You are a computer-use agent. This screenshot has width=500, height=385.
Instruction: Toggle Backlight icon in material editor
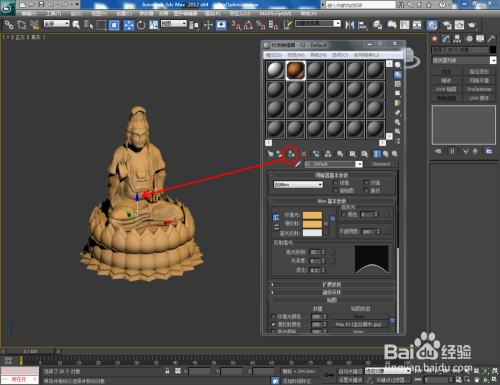pos(398,74)
